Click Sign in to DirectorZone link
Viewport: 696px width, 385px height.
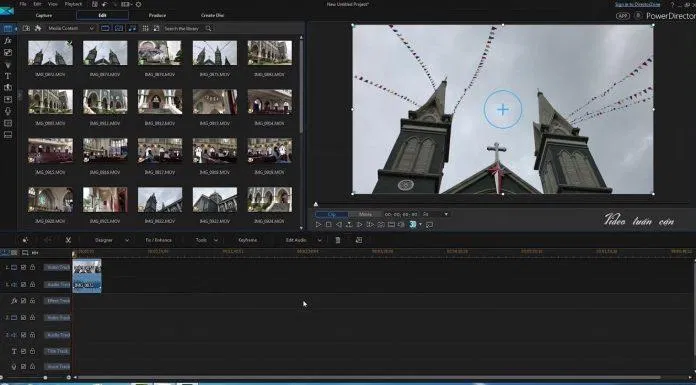coord(637,4)
